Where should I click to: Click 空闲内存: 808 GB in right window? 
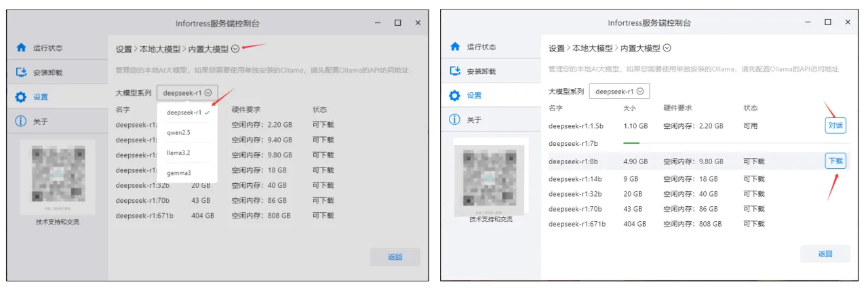(692, 224)
